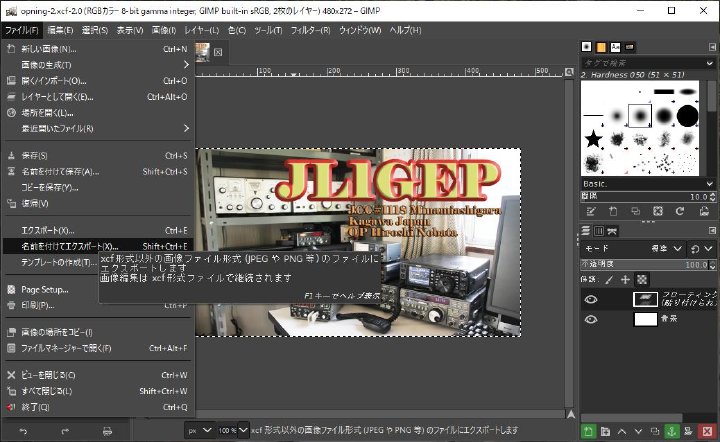Open the zoom percentage dropdown

point(236,430)
